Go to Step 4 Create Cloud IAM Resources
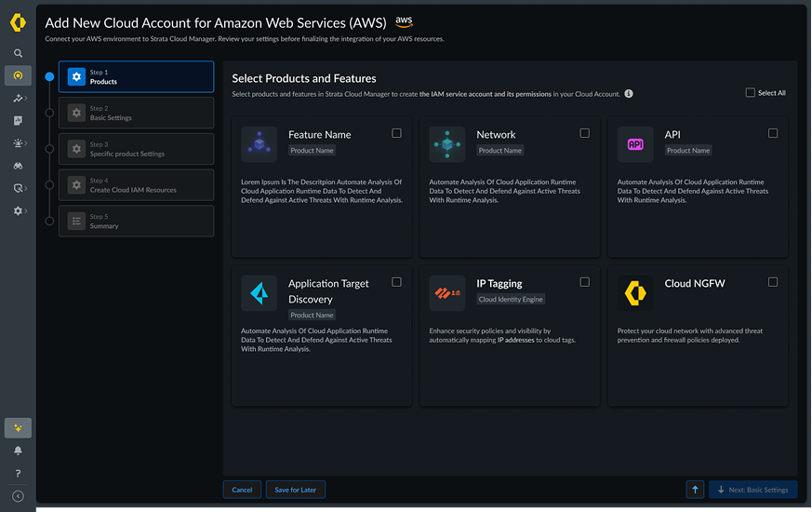The width and height of the screenshot is (812, 512). 136,185
